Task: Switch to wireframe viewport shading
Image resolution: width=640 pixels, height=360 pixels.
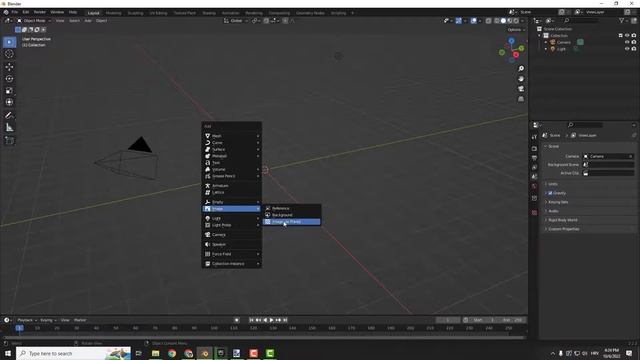Action: pos(497,21)
